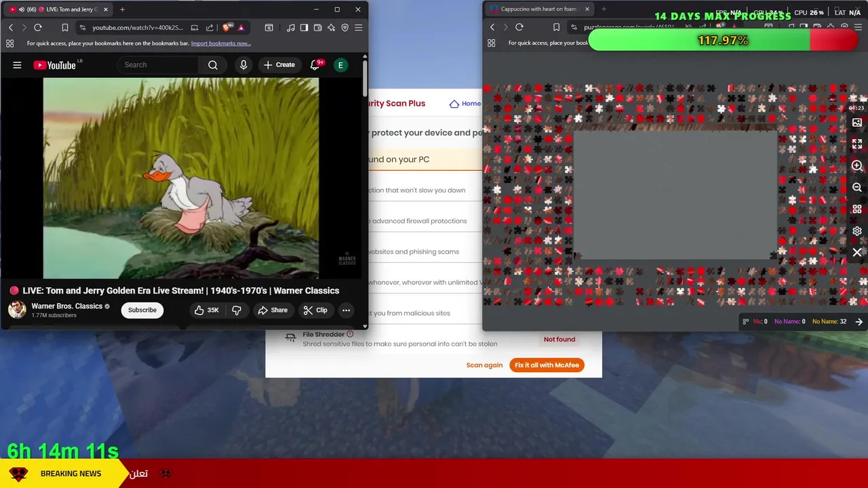Go back in the YouTube browser window
The height and width of the screenshot is (488, 868).
(x=11, y=28)
